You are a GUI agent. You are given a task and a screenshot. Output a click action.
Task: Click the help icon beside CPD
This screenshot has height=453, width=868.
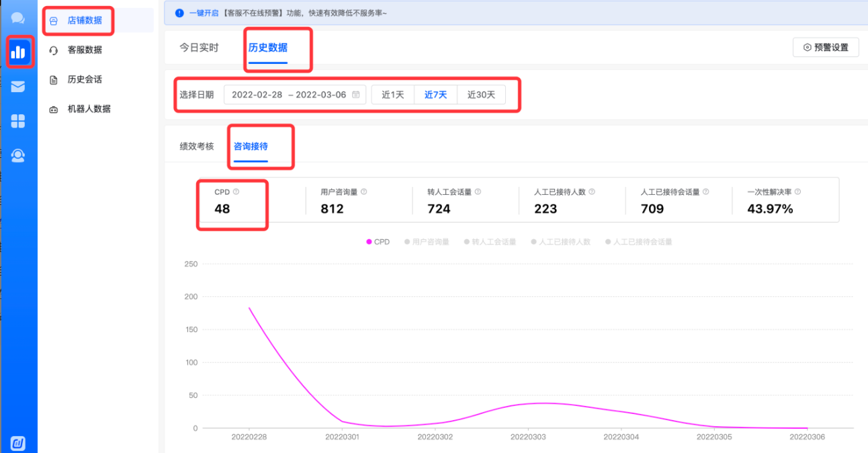tap(236, 192)
